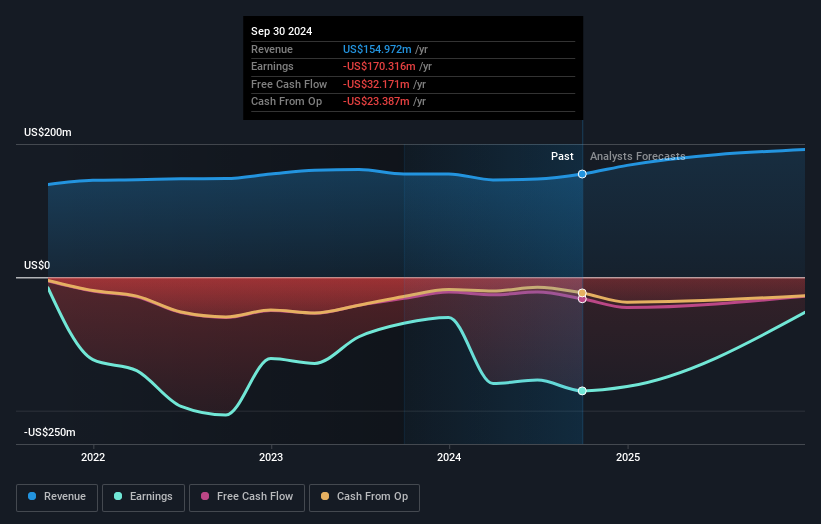
Task: Toggle the Revenue legend button
Action: tap(57, 497)
